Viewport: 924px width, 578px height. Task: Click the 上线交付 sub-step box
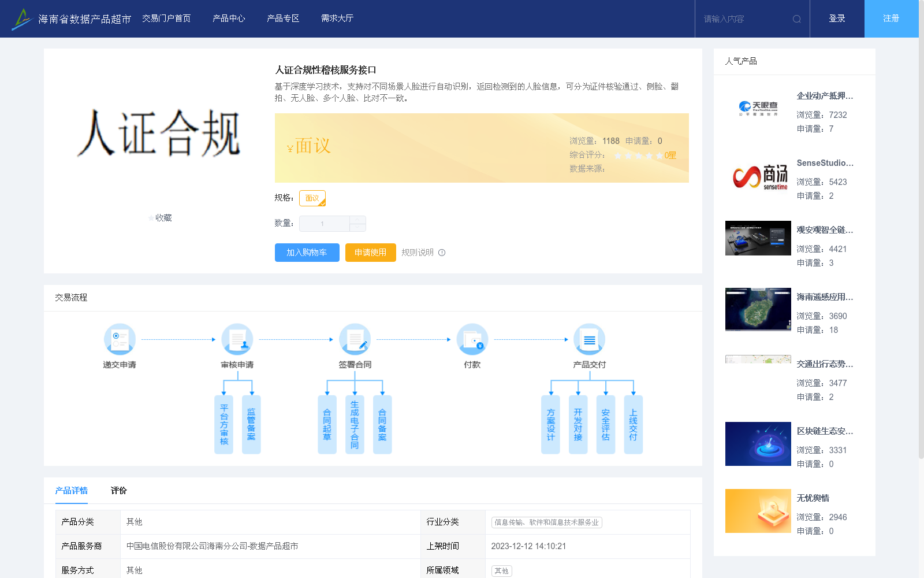click(634, 425)
